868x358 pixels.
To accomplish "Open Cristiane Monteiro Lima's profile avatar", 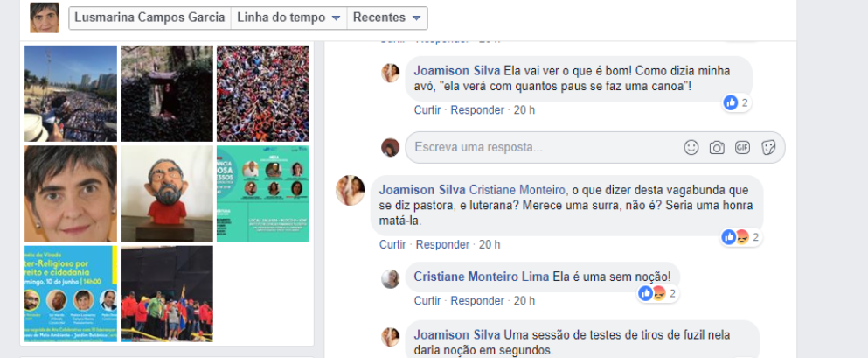I will tap(390, 279).
